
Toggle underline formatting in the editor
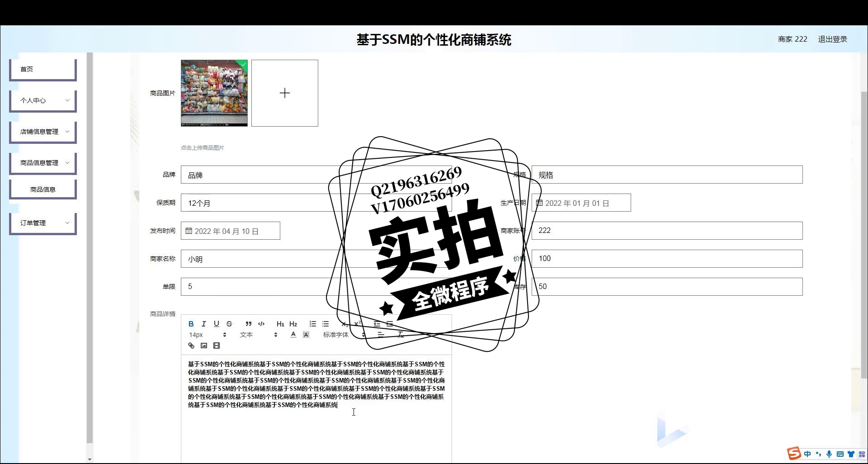pos(216,324)
